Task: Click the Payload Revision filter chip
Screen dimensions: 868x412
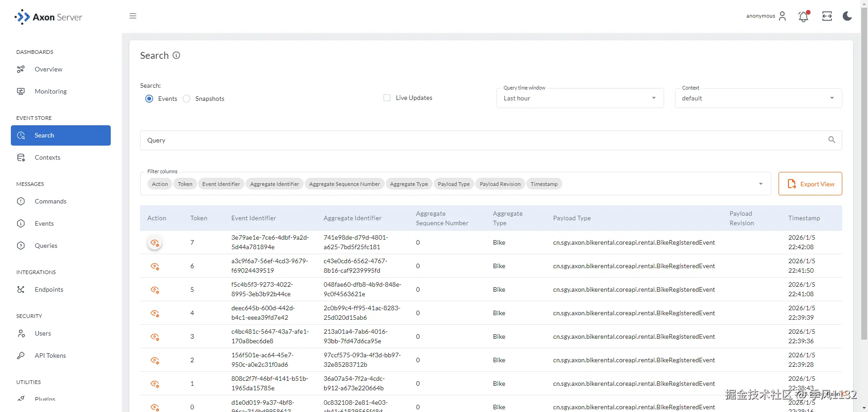Action: [x=500, y=184]
